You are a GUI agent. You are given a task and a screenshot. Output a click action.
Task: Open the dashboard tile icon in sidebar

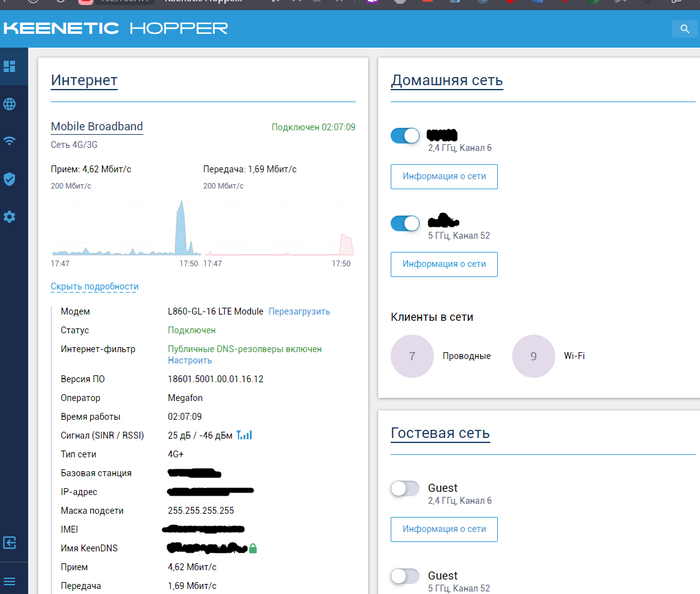(9, 66)
